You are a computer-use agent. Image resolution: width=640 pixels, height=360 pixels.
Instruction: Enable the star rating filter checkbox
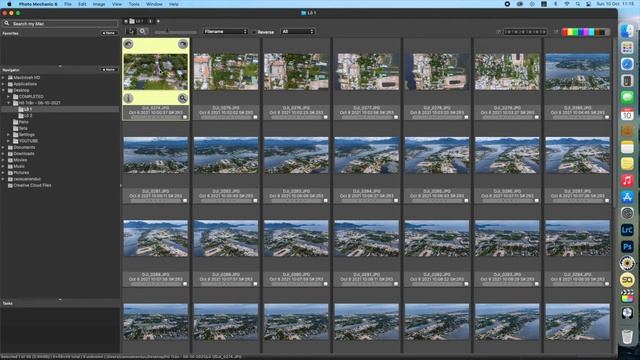pos(499,32)
